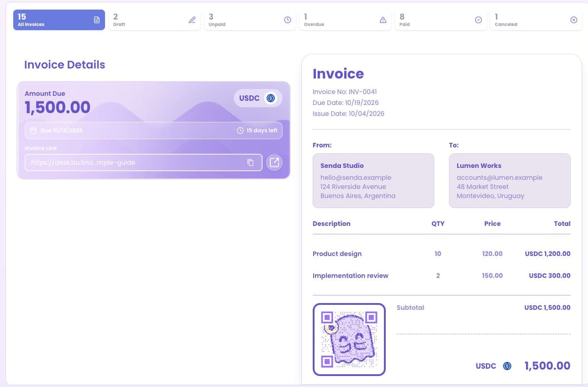
Task: Click the grand total '1,500.00' amount
Action: point(547,366)
